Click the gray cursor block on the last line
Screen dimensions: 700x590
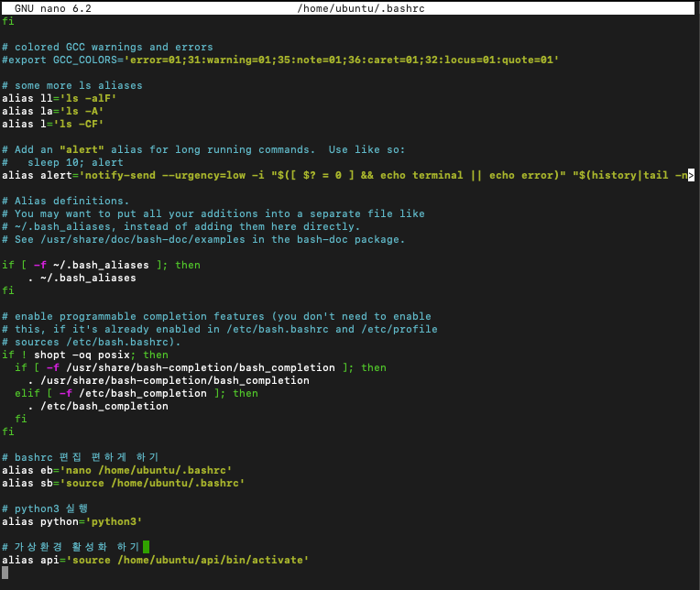click(x=5, y=573)
